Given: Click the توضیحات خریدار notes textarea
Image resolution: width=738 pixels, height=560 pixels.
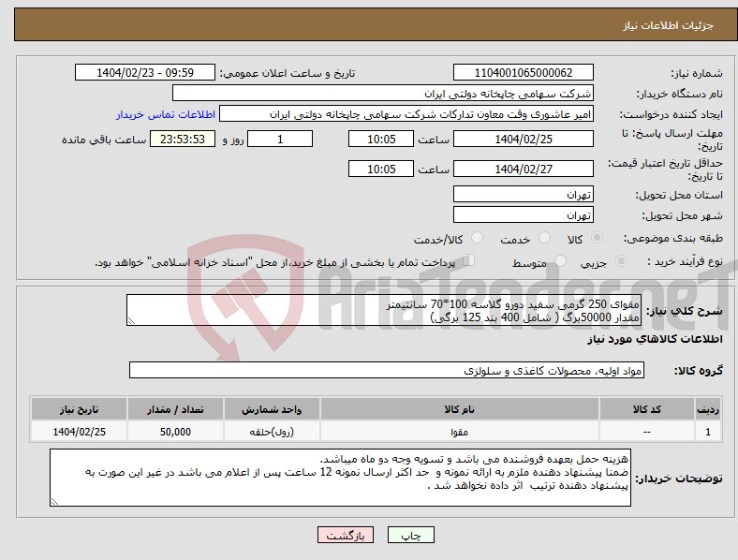Looking at the screenshot, I should coord(340,478).
